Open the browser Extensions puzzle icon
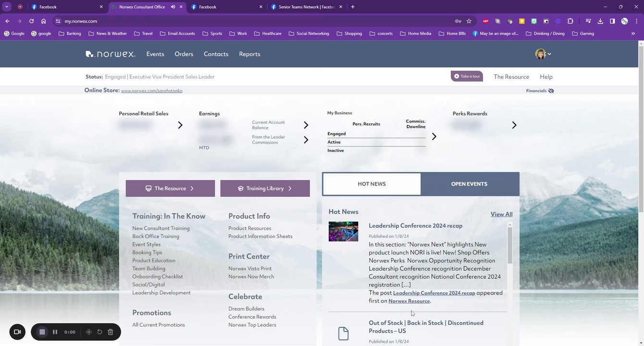Screen dimensions: 644x346 tap(570, 21)
